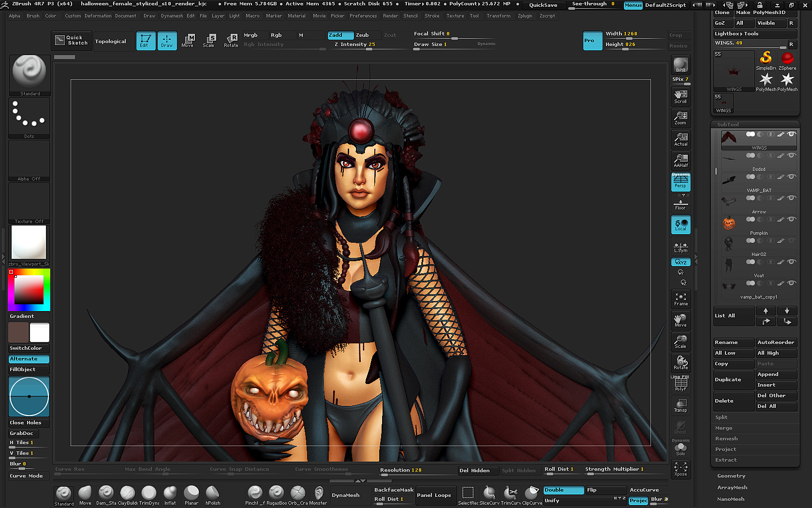Image resolution: width=812 pixels, height=508 pixels.
Task: Pick the Inflat brush in bottom shelf
Action: pyautogui.click(x=170, y=495)
